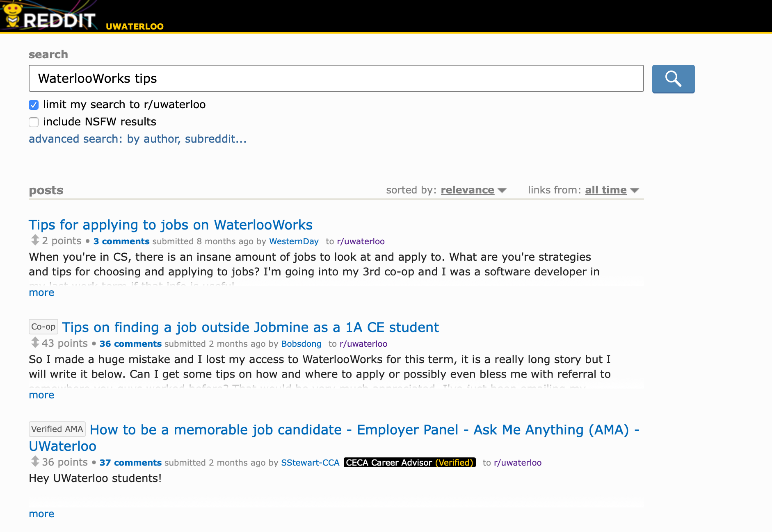Open r/uwaterloo link on Bobsdong's post
772x532 pixels.
363,344
